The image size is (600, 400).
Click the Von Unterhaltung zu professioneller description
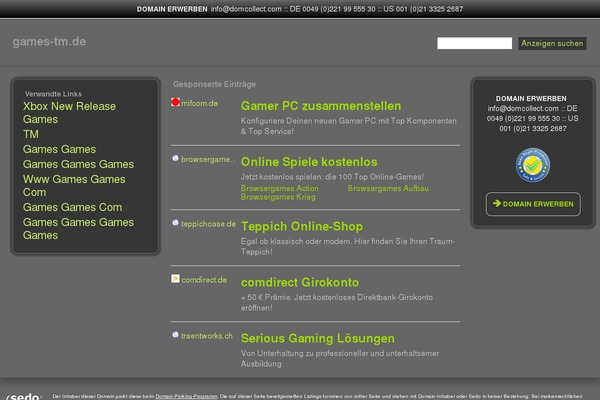click(340, 358)
